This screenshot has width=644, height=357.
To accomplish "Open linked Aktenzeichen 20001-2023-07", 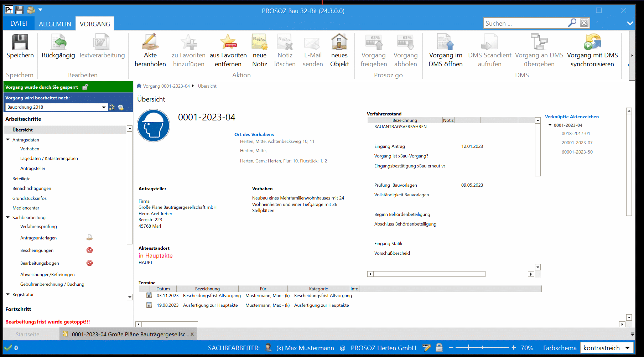I will [577, 143].
